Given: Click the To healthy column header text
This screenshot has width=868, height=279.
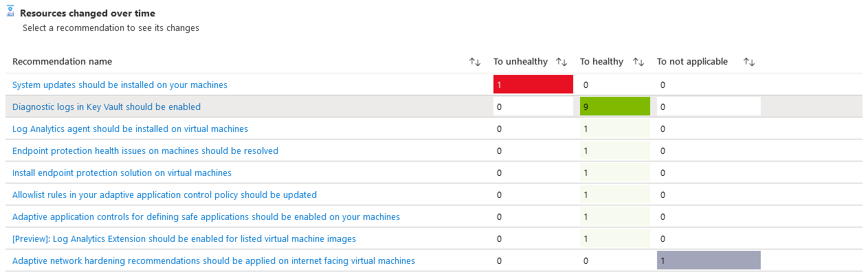Looking at the screenshot, I should [x=601, y=62].
